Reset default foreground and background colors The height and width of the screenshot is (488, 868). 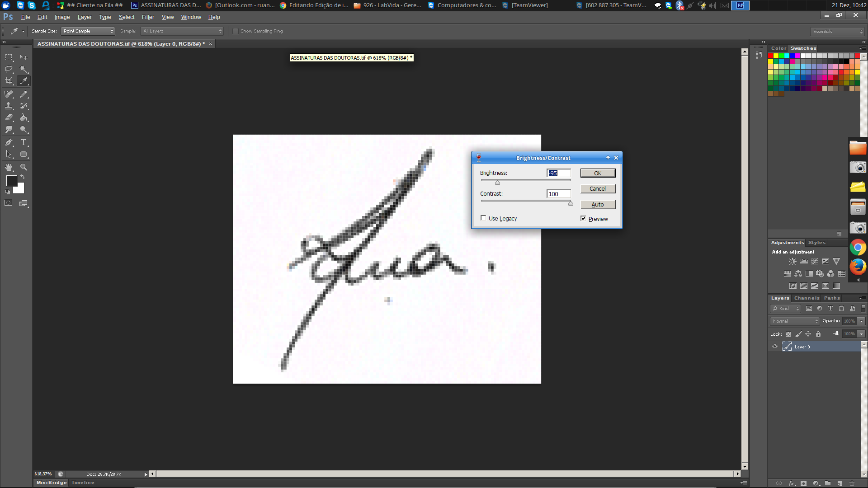[x=8, y=192]
